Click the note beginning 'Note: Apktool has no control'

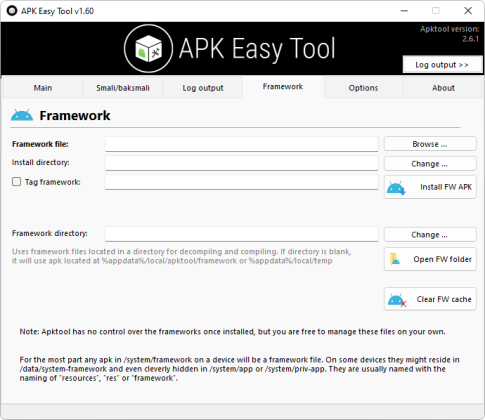(x=232, y=332)
